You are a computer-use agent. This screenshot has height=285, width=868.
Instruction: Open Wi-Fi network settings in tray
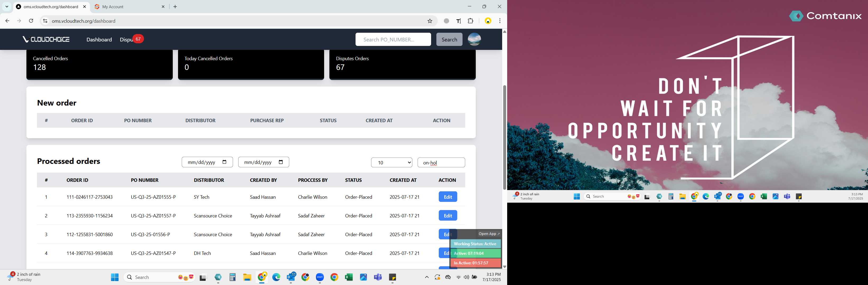pos(458,277)
